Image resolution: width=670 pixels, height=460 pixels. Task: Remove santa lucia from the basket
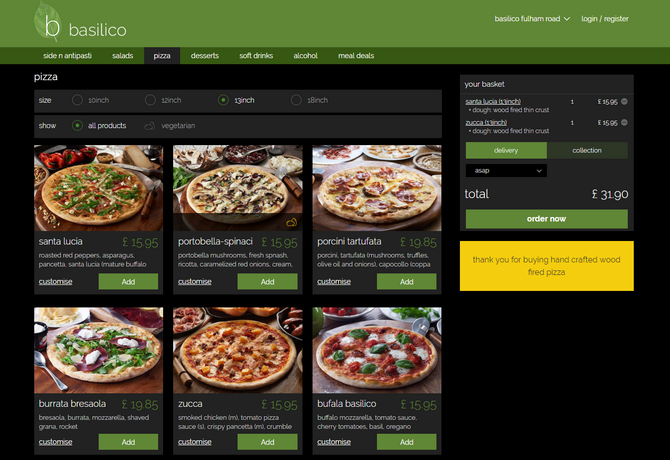624,102
